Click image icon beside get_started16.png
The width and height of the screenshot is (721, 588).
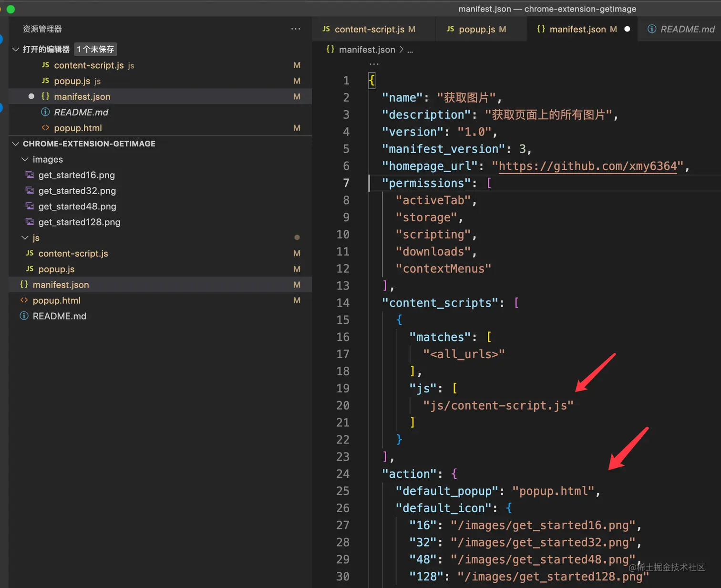tap(30, 175)
